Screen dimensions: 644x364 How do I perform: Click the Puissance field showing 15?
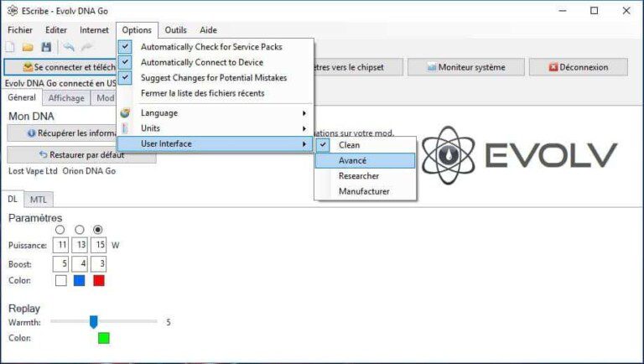coord(99,245)
